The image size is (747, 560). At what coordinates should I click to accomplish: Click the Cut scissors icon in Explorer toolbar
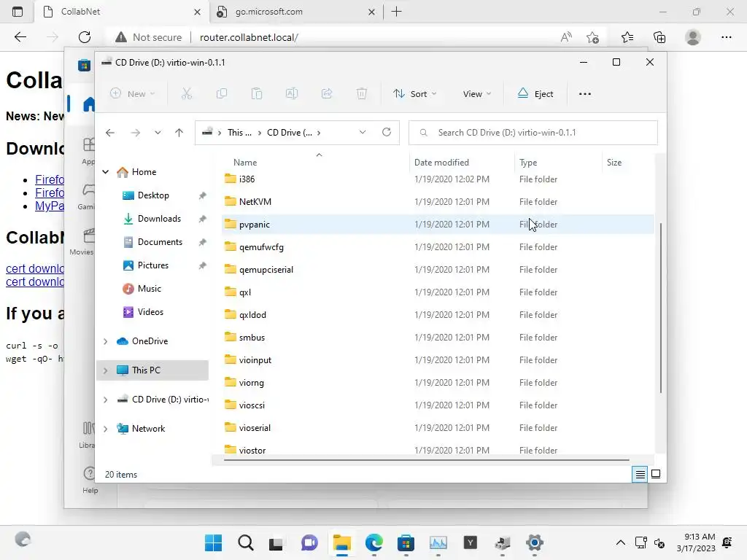(186, 94)
